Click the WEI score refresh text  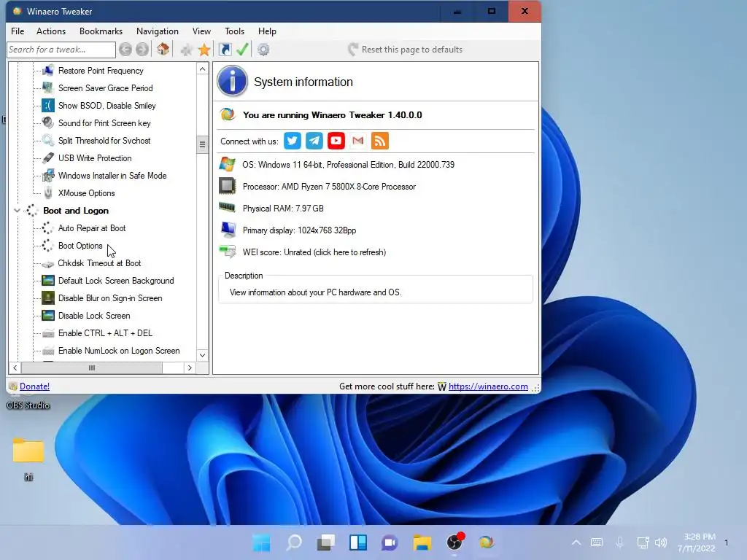click(314, 252)
